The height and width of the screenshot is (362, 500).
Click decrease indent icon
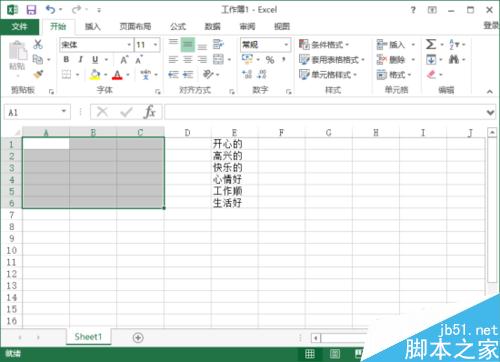173,74
